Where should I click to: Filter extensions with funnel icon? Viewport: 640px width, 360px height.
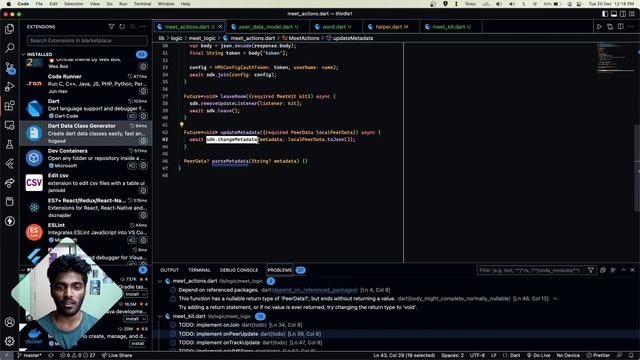[111, 27]
